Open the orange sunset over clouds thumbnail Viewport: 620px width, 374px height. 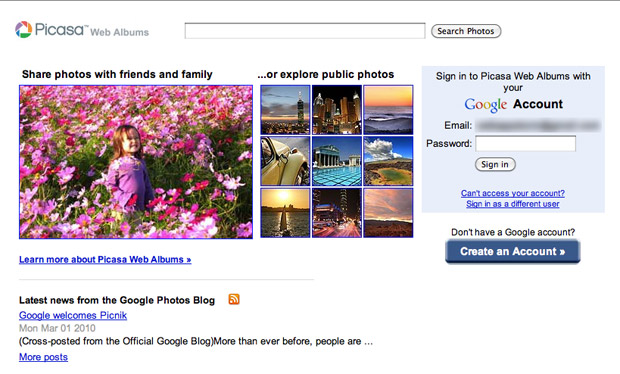(388, 110)
